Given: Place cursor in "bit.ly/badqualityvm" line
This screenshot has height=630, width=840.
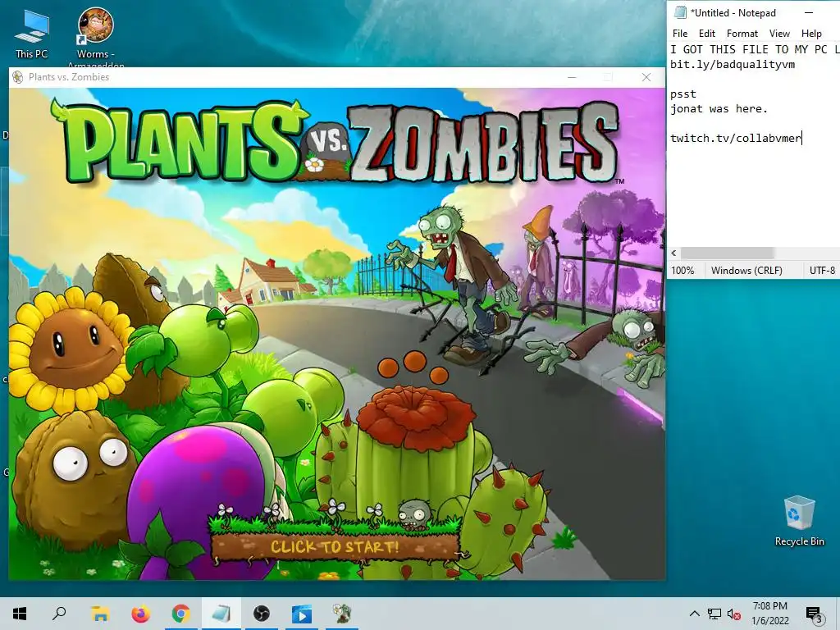Looking at the screenshot, I should [733, 65].
